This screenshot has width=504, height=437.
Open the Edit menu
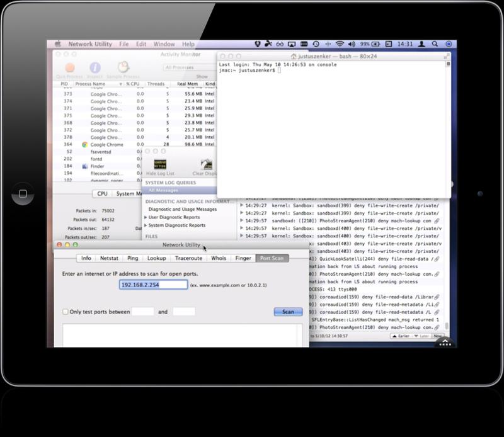141,44
